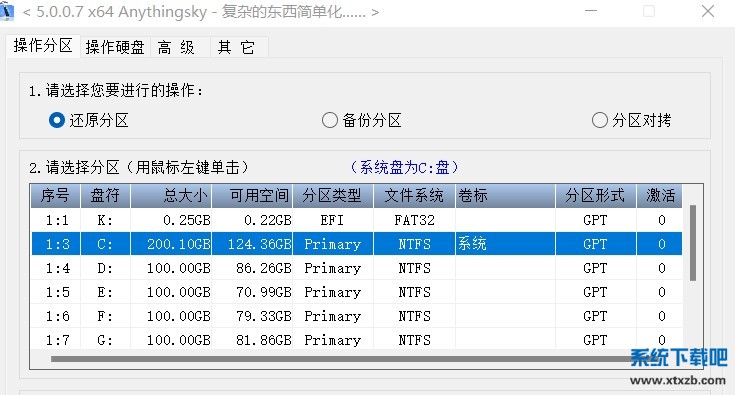Screen dimensions: 735x395
Task: Click the 系统 volume label cell
Action: [x=505, y=244]
